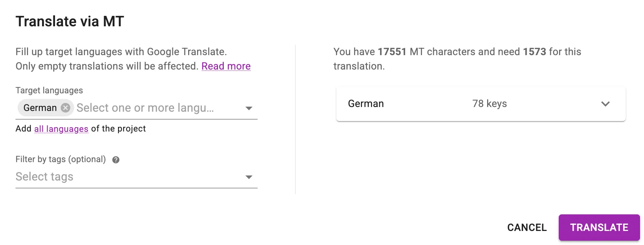The image size is (644, 245).
Task: Remove the German target language chip
Action: (65, 108)
